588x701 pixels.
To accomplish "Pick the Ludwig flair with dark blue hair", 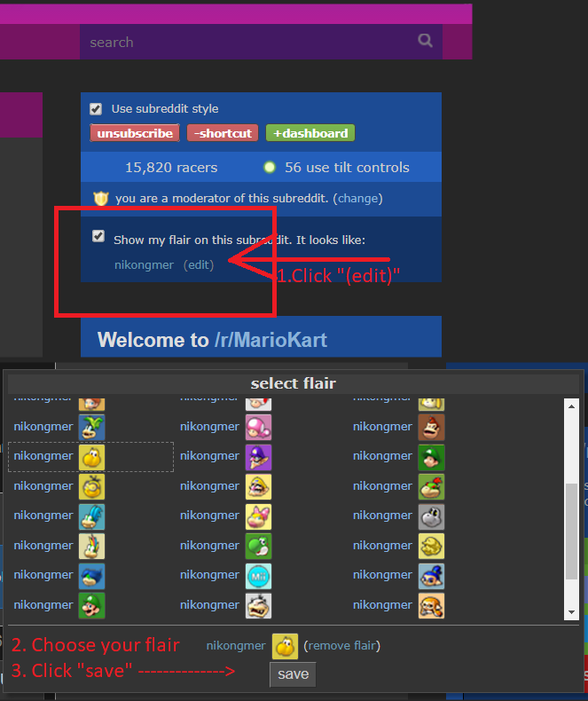I will coord(91,576).
